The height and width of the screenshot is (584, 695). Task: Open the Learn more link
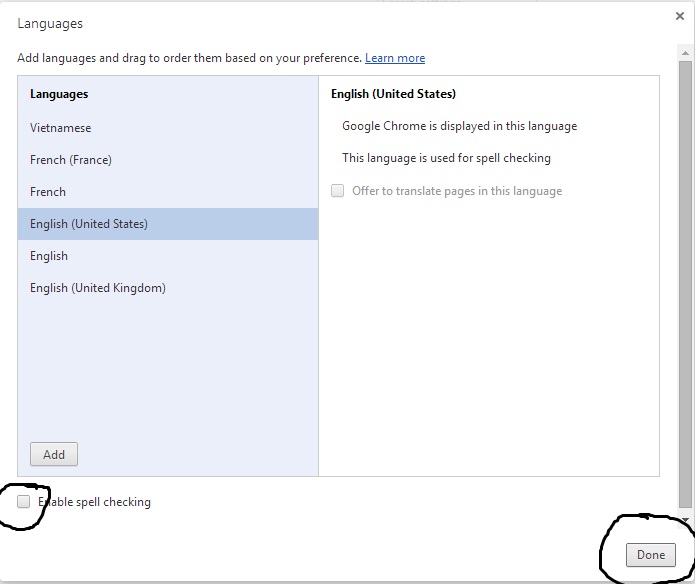click(x=395, y=58)
